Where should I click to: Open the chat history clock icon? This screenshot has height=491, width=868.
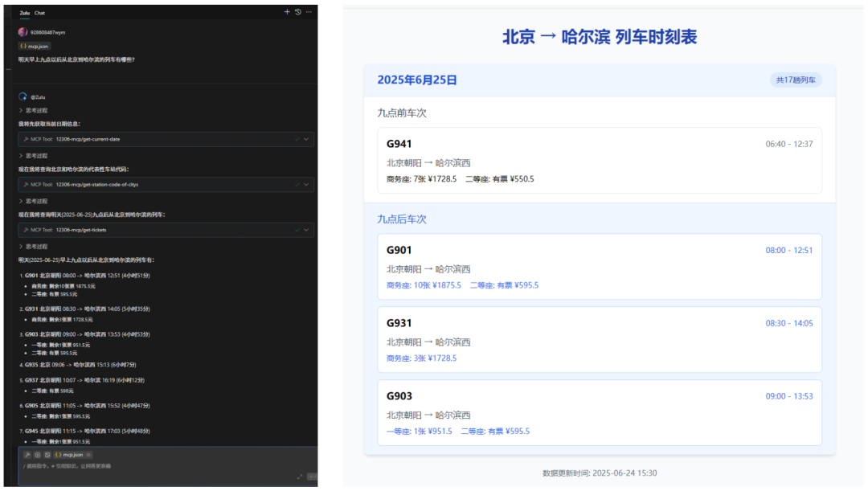point(297,12)
